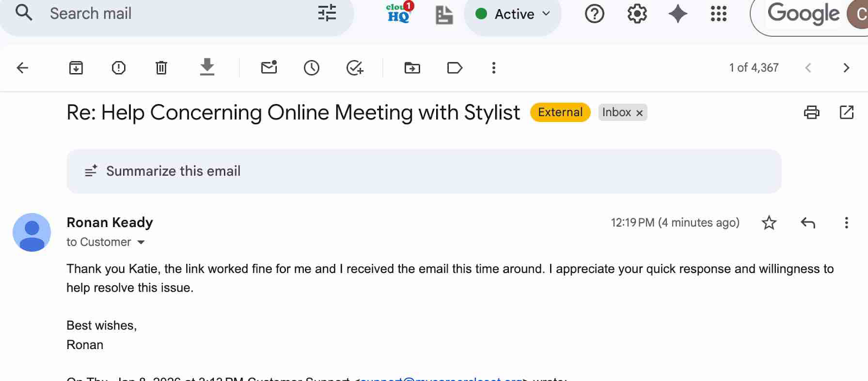
Task: Print the whole email conversation
Action: tap(812, 112)
